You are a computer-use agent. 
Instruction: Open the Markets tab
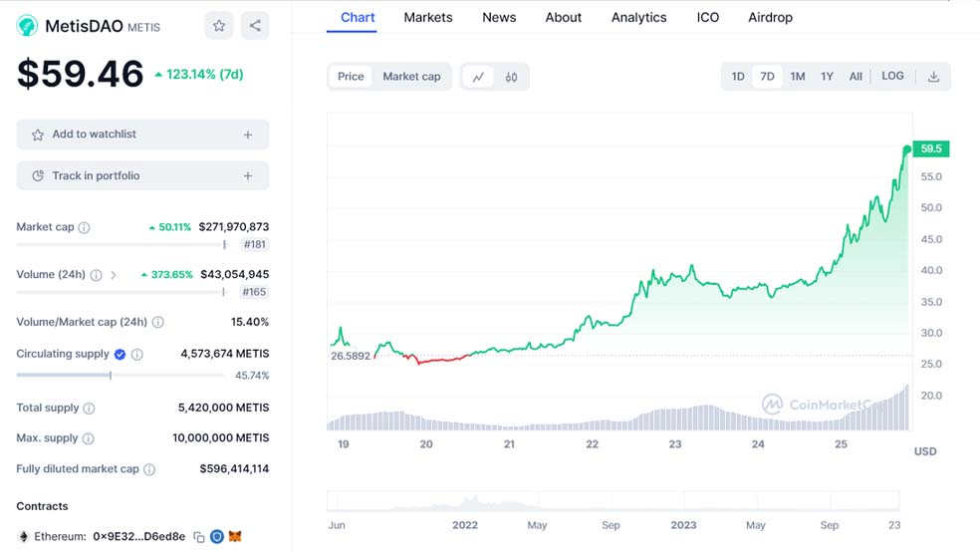click(428, 17)
